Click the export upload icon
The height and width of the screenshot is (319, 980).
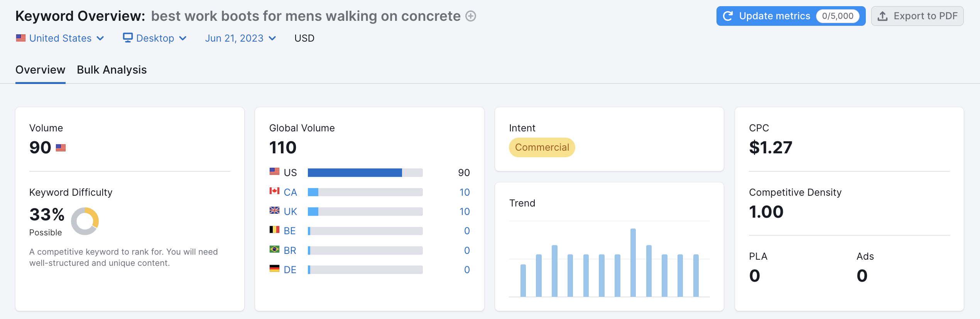(x=882, y=16)
